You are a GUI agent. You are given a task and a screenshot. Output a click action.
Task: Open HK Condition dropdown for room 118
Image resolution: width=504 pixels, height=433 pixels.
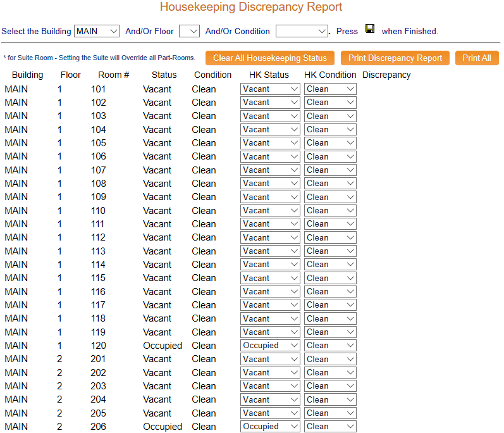click(330, 319)
